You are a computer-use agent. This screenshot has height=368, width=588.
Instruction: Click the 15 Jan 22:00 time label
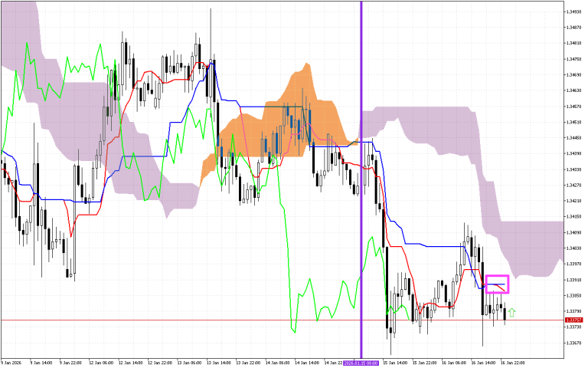pos(424,363)
